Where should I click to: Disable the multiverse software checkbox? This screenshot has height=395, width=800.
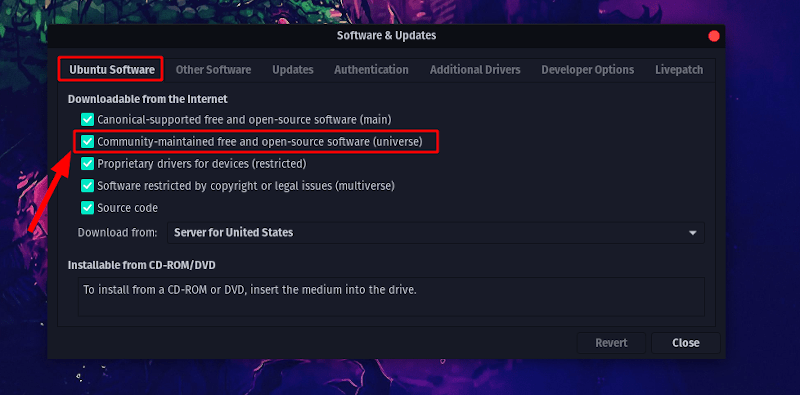(x=88, y=185)
